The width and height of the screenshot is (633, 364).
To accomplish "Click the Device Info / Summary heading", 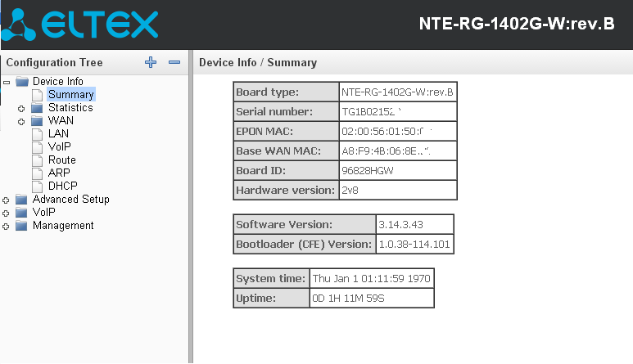I will 258,62.
